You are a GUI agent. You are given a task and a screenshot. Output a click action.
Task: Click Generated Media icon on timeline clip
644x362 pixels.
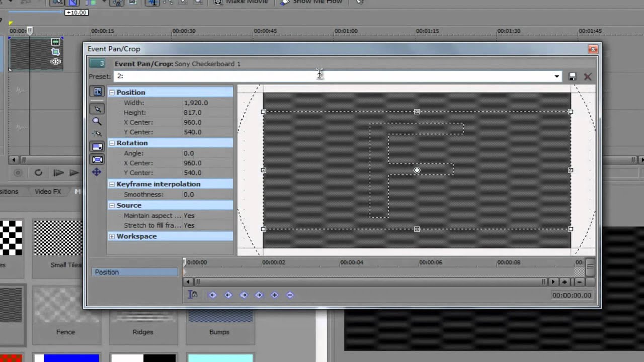(x=55, y=42)
